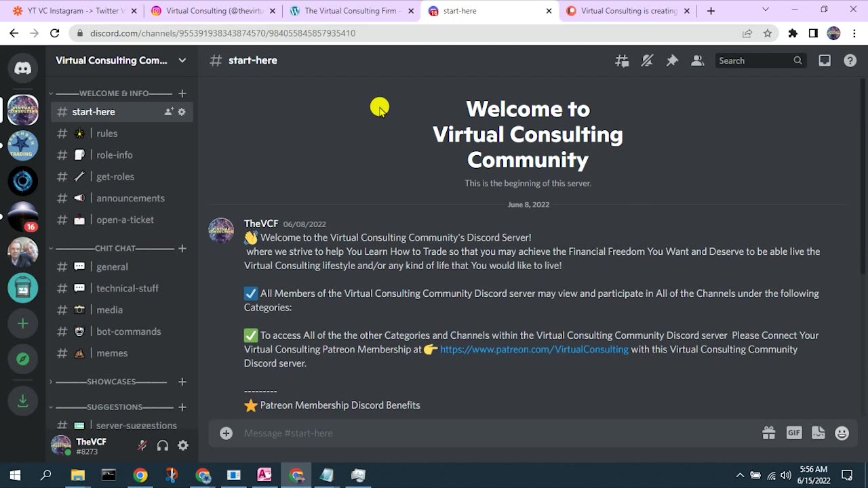868x488 pixels.
Task: Open Explore Public Servers compass icon
Action: (x=22, y=359)
